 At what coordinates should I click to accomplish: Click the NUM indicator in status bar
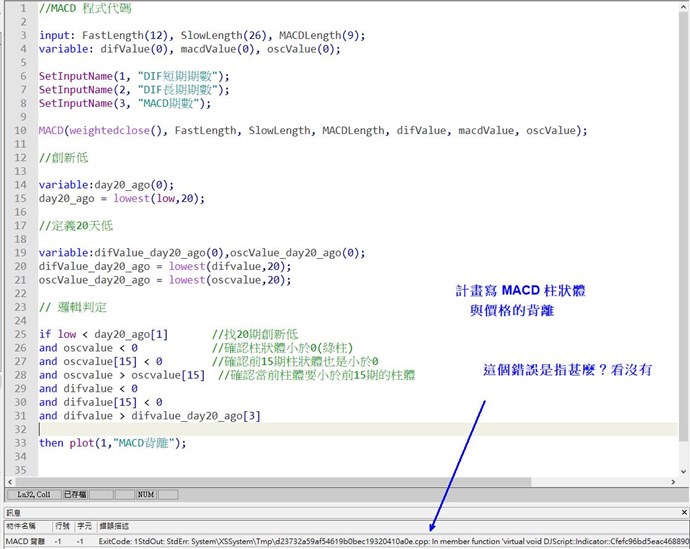coord(146,494)
